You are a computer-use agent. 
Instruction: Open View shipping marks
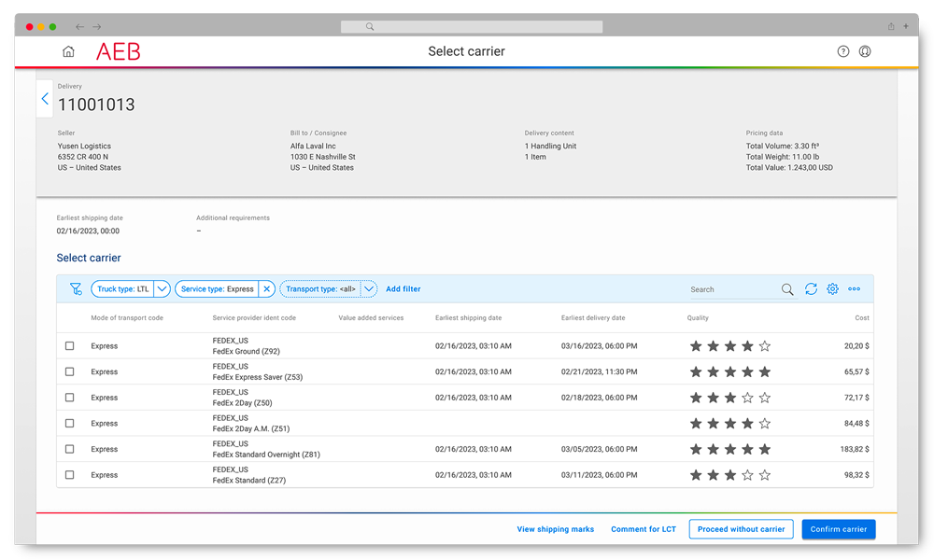point(555,528)
